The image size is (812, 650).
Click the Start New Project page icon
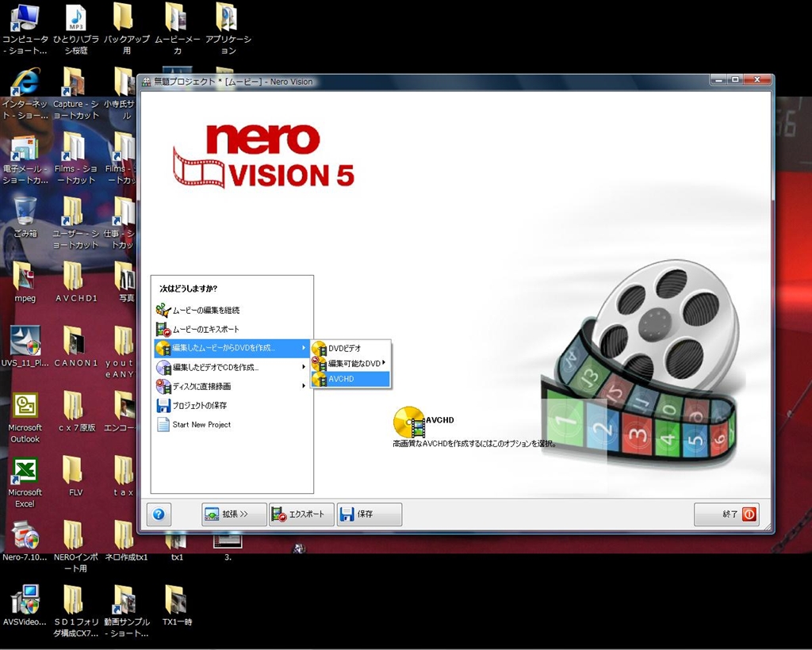point(163,424)
